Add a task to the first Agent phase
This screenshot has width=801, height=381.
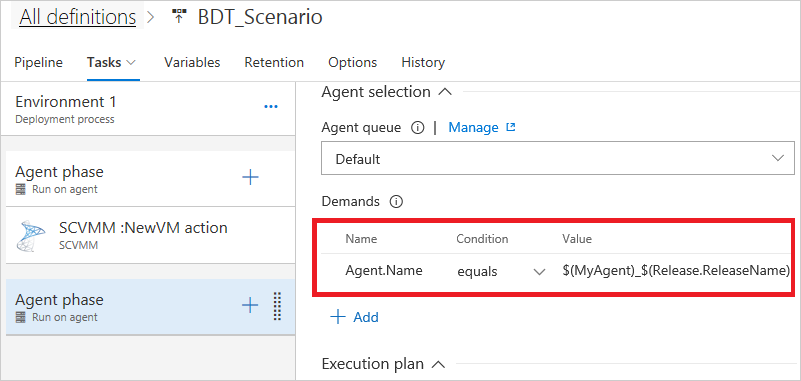tap(250, 177)
